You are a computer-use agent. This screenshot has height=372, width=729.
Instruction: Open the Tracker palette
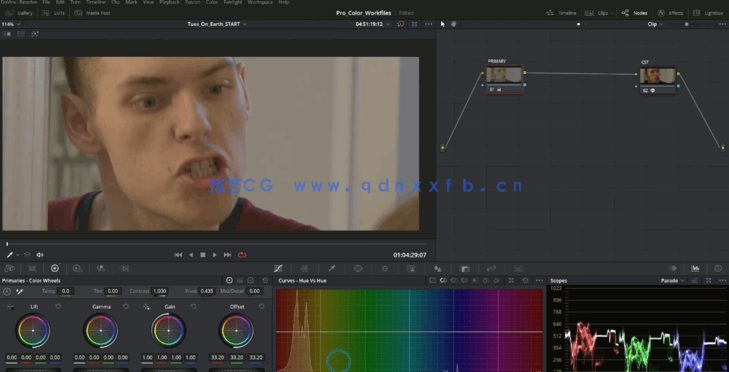[x=385, y=268]
